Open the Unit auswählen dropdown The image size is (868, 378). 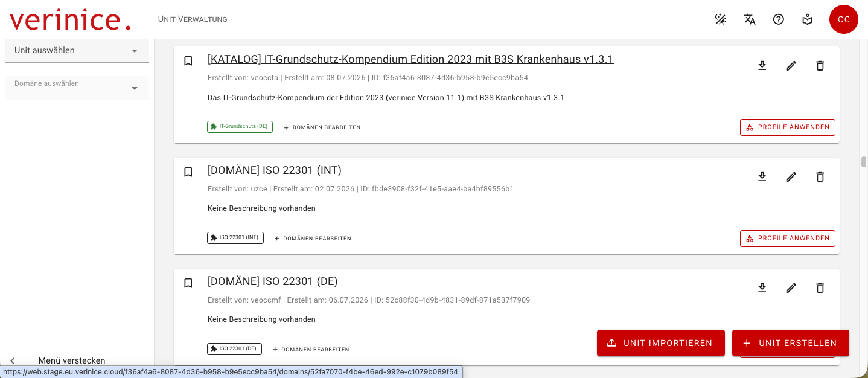[77, 51]
